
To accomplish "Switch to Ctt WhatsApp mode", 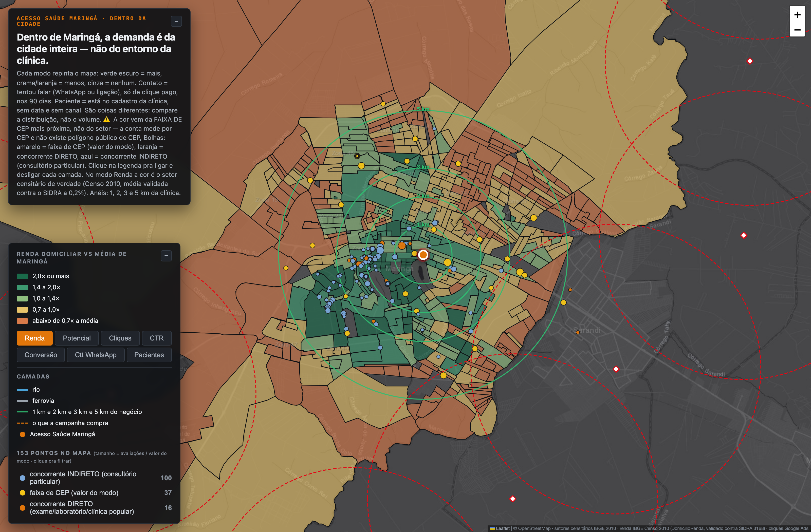I will (x=95, y=355).
